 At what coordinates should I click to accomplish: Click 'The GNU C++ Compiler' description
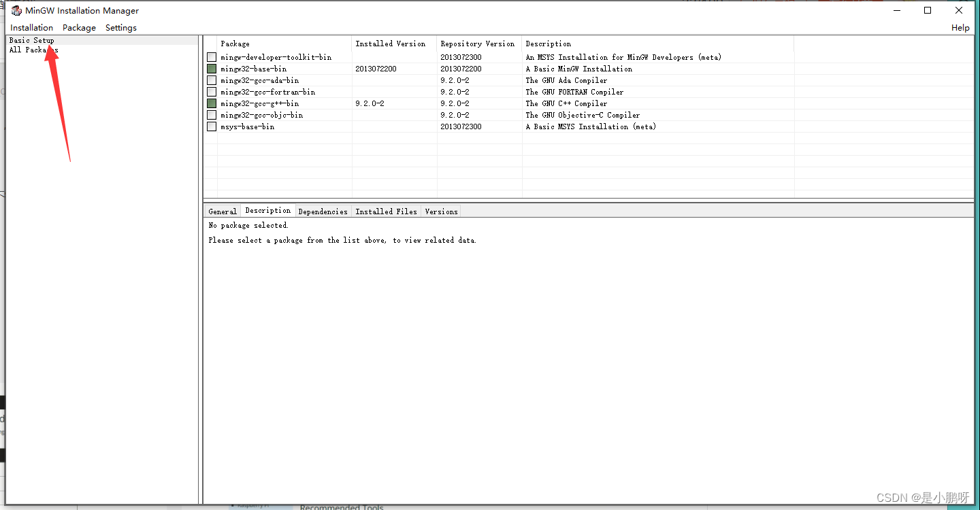click(566, 103)
